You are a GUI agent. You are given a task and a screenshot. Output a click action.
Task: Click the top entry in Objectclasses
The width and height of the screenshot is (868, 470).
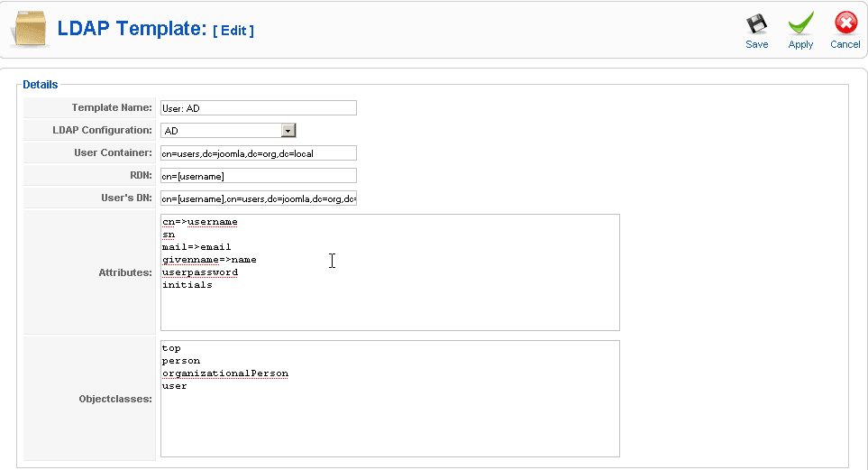click(171, 348)
